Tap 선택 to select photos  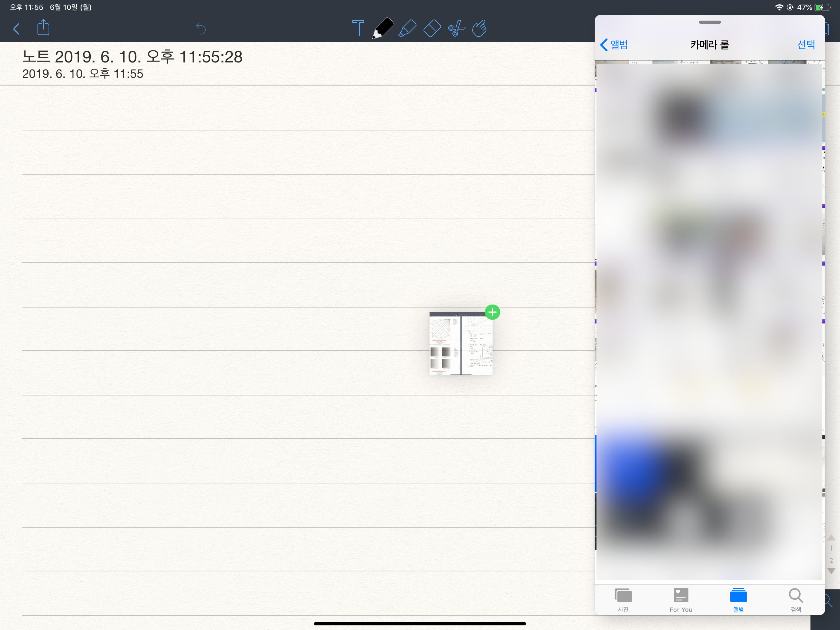click(x=806, y=45)
